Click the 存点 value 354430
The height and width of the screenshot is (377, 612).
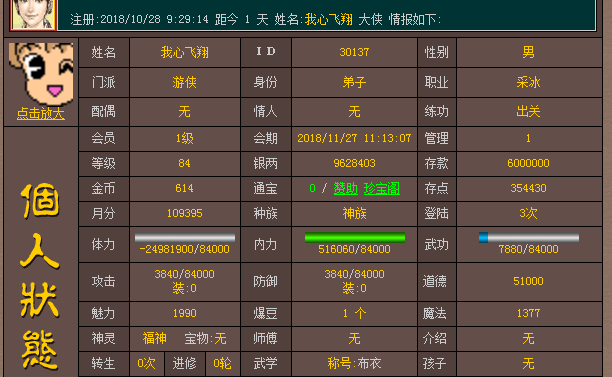528,188
